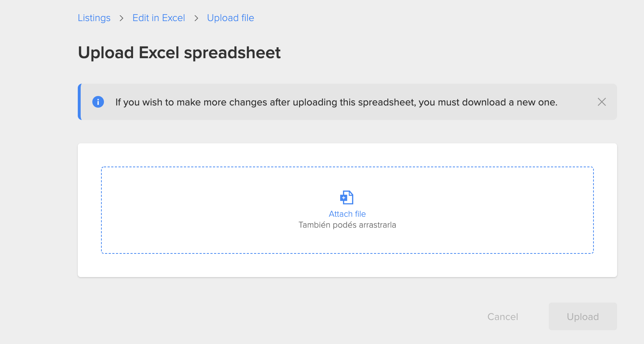The height and width of the screenshot is (344, 644).
Task: Click the dashed file drop zone
Action: point(347,210)
